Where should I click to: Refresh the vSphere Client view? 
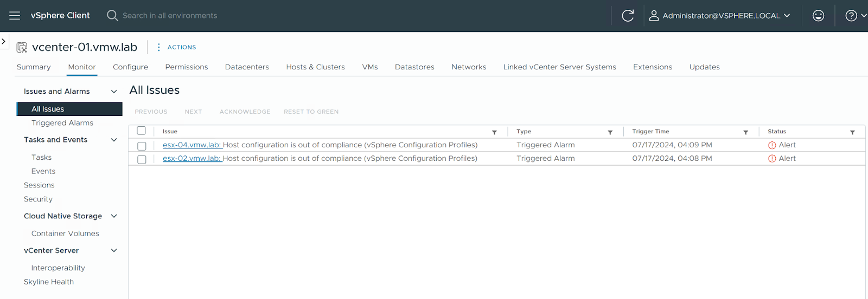click(628, 16)
